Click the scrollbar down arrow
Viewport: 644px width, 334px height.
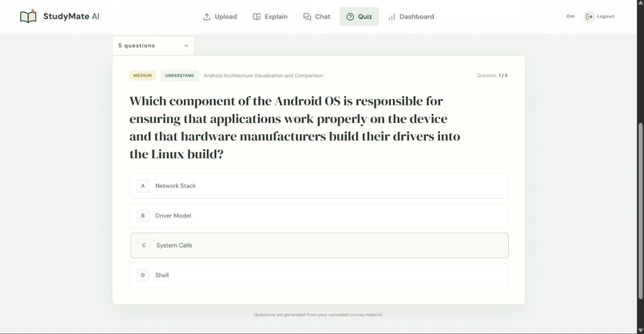click(x=640, y=330)
